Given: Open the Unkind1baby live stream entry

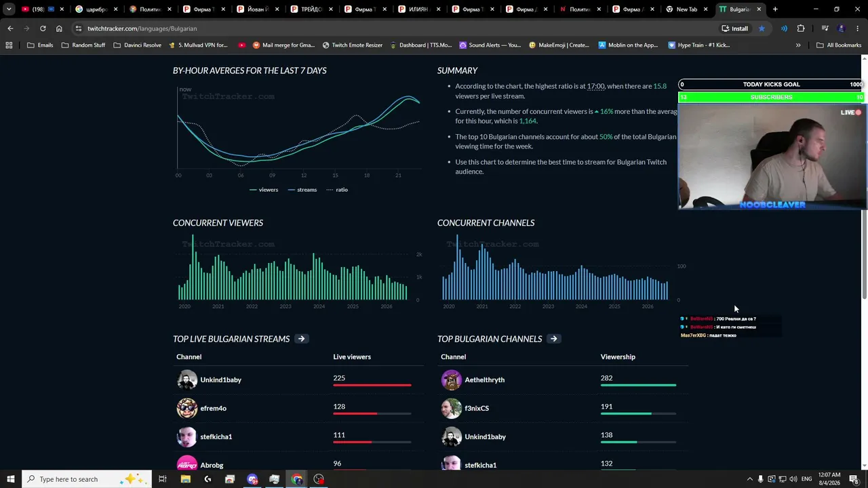Looking at the screenshot, I should pyautogui.click(x=220, y=380).
